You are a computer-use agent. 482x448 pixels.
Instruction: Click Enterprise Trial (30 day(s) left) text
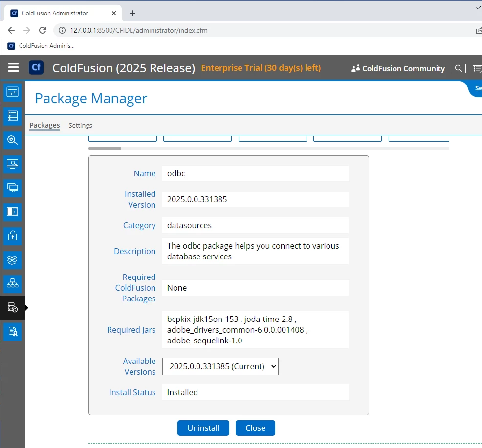261,68
